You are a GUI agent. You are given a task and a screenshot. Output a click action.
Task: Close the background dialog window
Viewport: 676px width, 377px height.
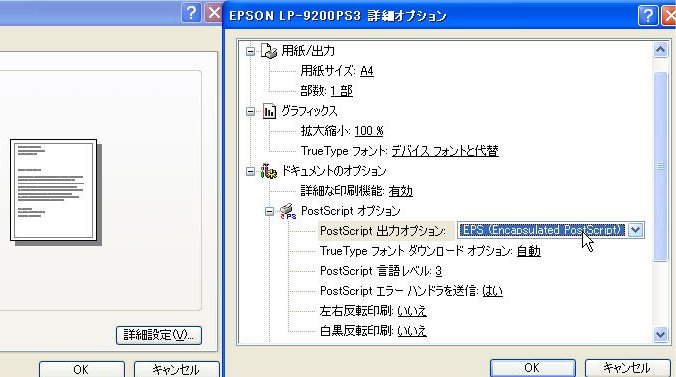click(213, 13)
